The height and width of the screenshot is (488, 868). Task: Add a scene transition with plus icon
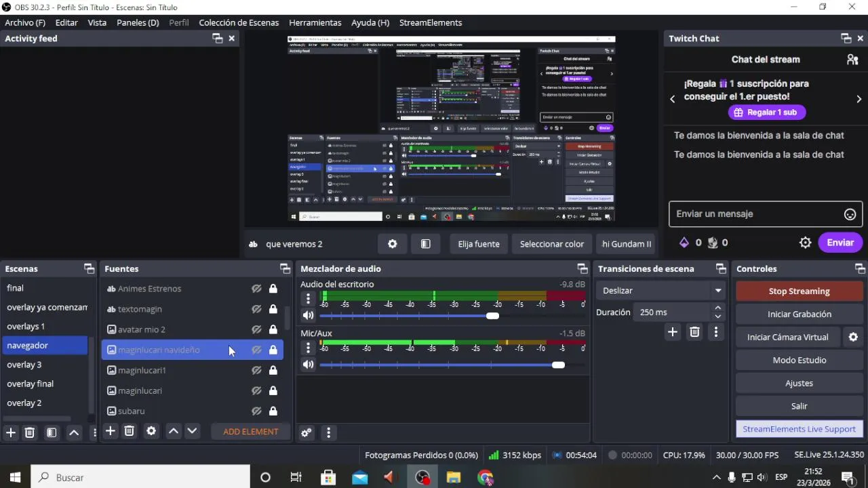click(x=673, y=331)
